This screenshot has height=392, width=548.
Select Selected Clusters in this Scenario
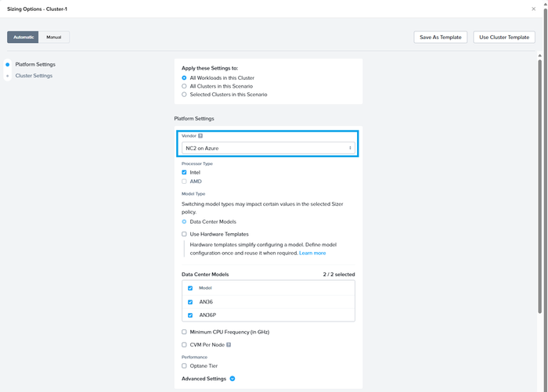pyautogui.click(x=184, y=95)
